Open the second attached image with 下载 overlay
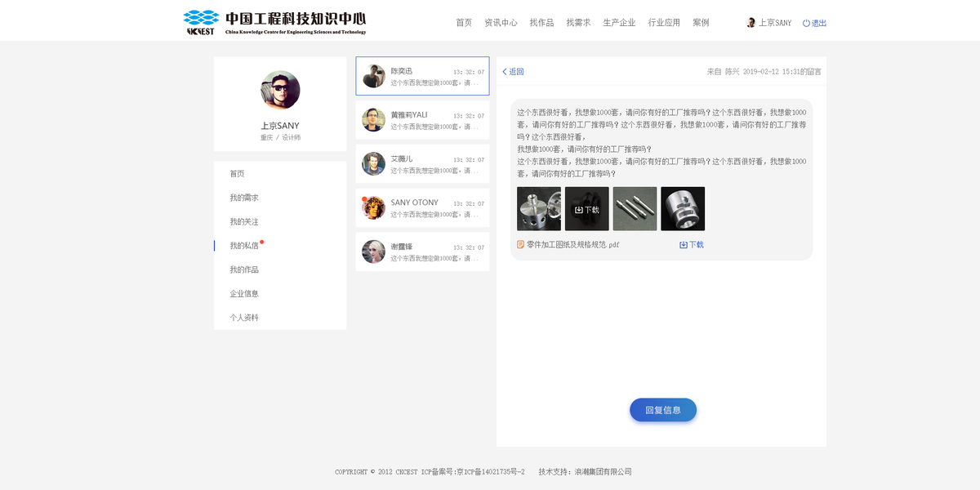 587,209
